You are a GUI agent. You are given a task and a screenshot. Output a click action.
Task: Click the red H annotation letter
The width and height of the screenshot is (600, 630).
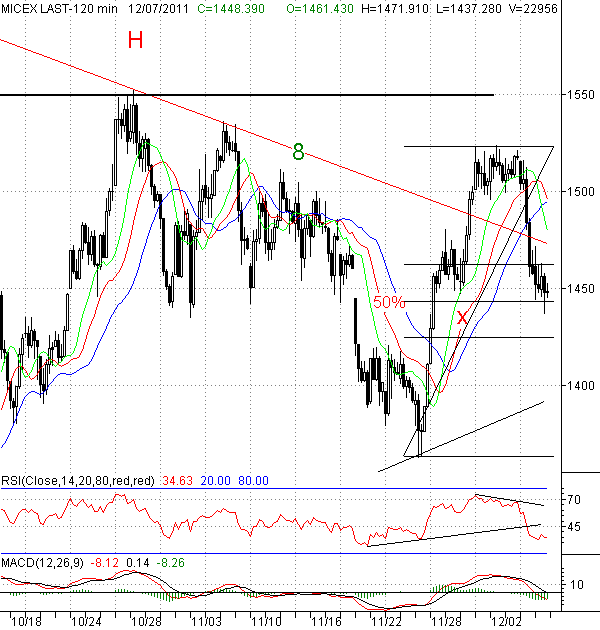tap(135, 40)
